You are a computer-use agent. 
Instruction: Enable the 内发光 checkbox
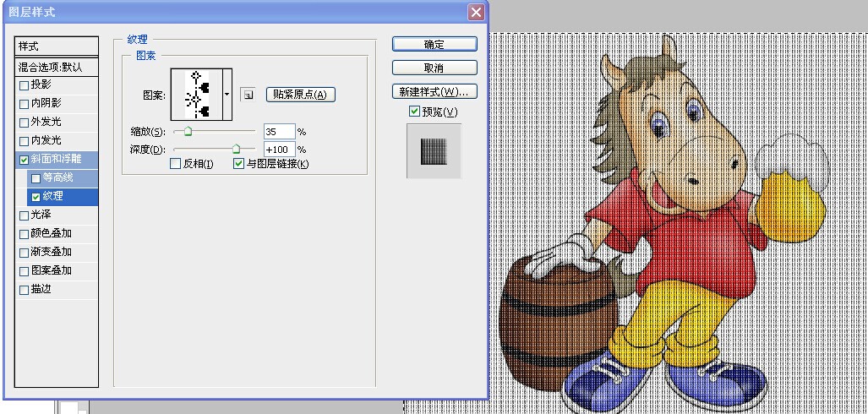pos(24,141)
